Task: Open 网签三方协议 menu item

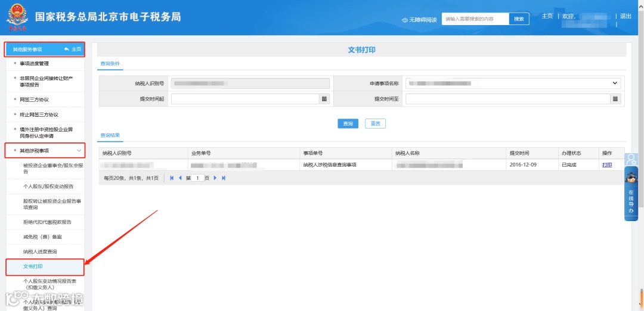Action: click(45, 99)
